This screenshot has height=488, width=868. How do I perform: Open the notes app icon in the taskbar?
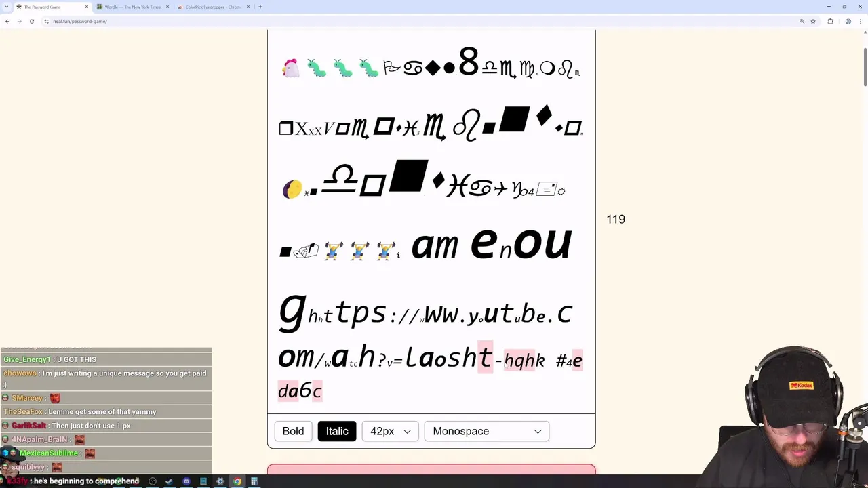203,481
